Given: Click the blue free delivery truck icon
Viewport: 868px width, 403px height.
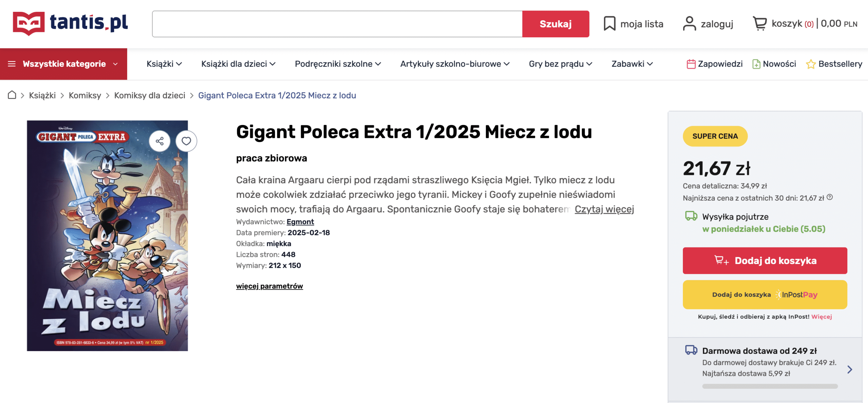Looking at the screenshot, I should click(691, 350).
